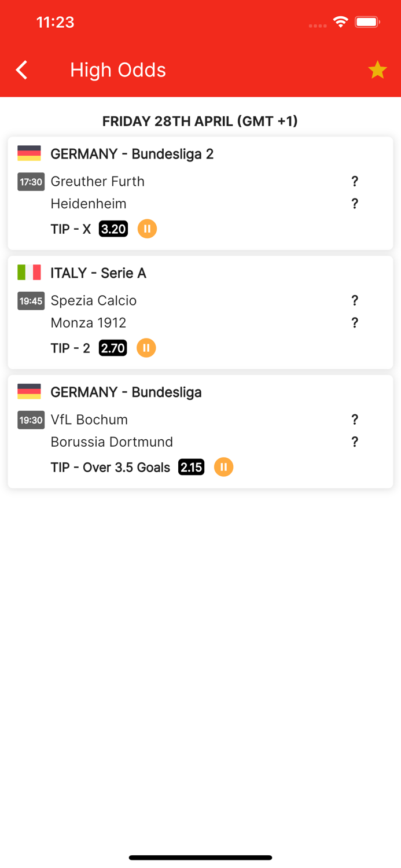Reveal Greuther Furth score via question mark
This screenshot has width=401, height=868.
[x=355, y=181]
